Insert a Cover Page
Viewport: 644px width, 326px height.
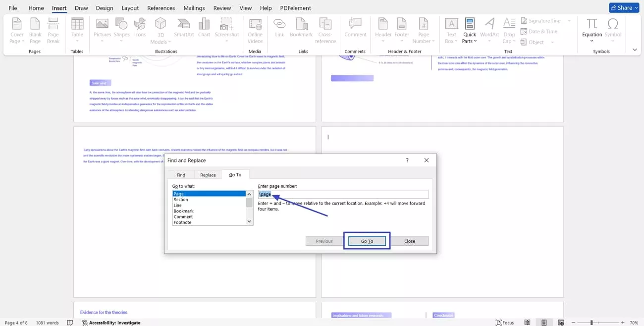click(16, 30)
